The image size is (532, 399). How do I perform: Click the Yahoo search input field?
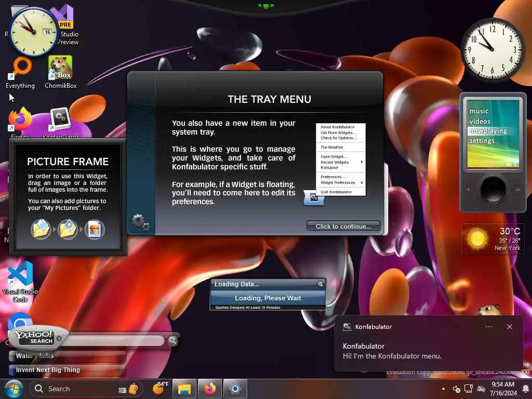pyautogui.click(x=114, y=341)
